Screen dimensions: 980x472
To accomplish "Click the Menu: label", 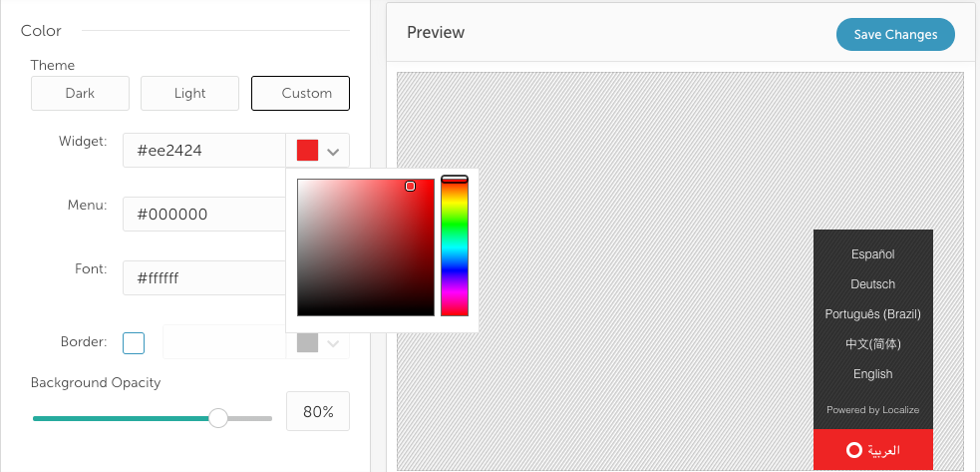I will pos(88,206).
